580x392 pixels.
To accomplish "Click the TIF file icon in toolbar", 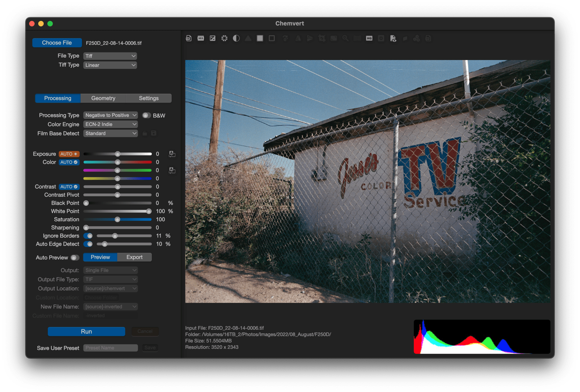I will tap(188, 39).
